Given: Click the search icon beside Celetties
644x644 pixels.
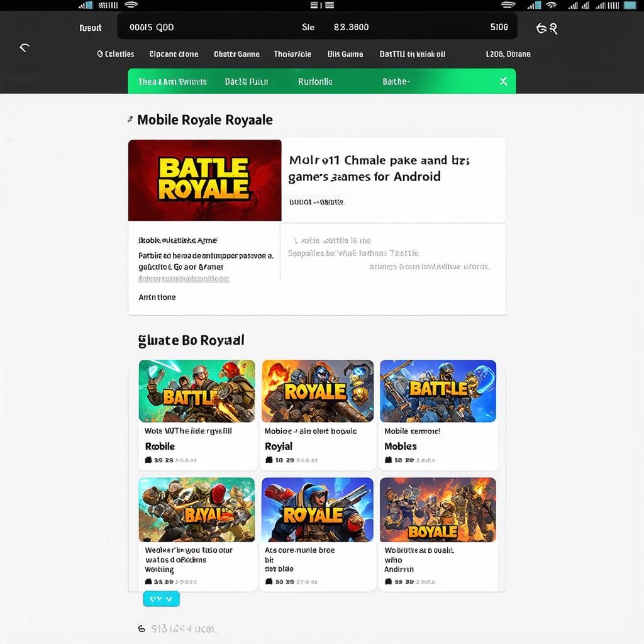Looking at the screenshot, I should tap(100, 54).
